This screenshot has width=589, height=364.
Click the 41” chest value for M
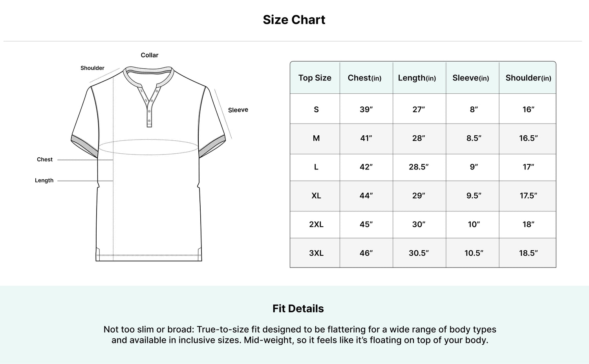tap(366, 138)
